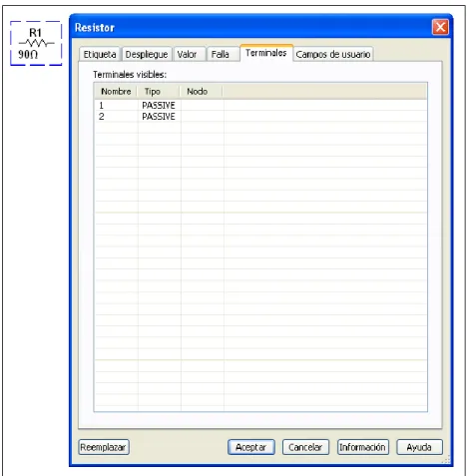Click PASSIVE type in row 2
Screen dimensions: 467x476
click(x=159, y=117)
